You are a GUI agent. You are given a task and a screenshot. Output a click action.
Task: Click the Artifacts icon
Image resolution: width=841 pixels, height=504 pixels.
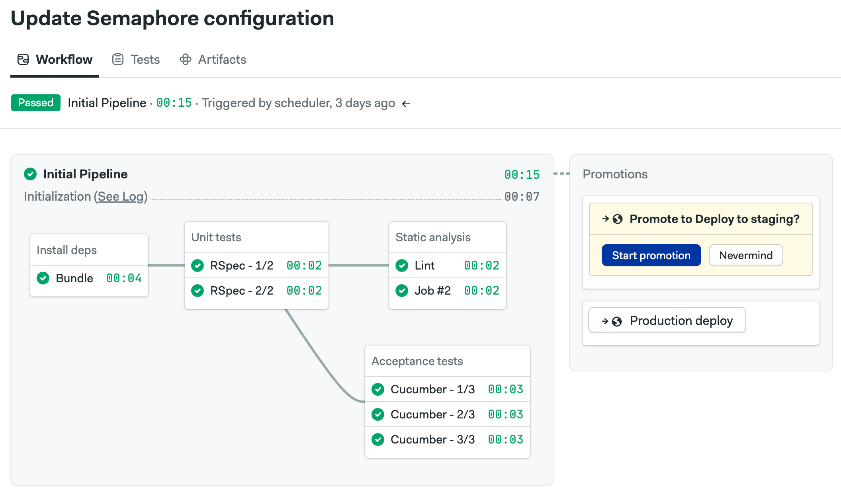pos(186,59)
